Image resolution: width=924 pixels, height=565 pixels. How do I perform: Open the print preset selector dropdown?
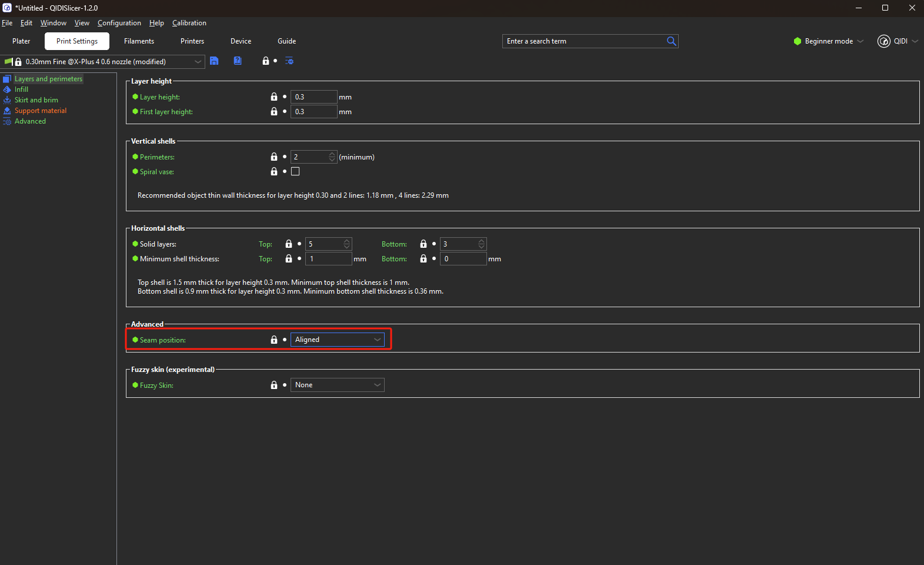[x=198, y=62]
